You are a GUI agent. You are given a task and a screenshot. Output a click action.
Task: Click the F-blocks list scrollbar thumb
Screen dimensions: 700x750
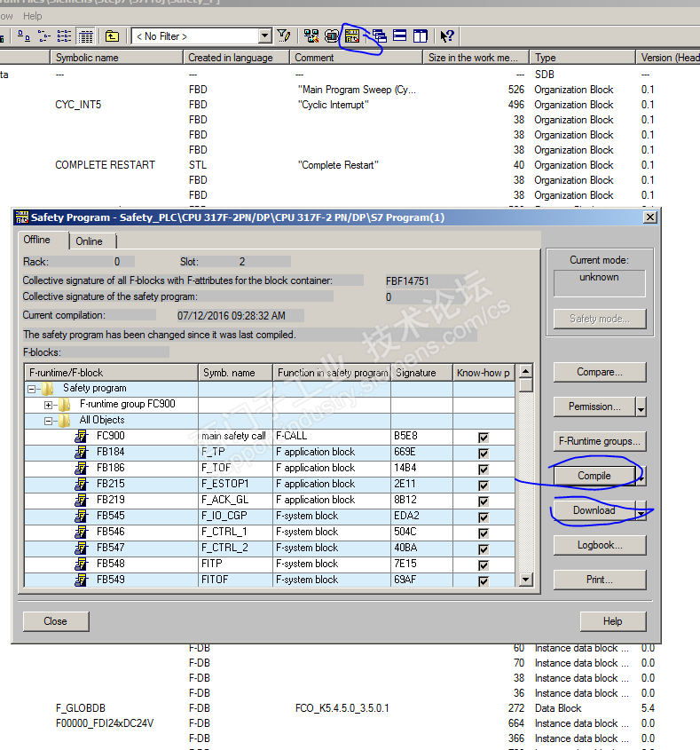[x=526, y=385]
